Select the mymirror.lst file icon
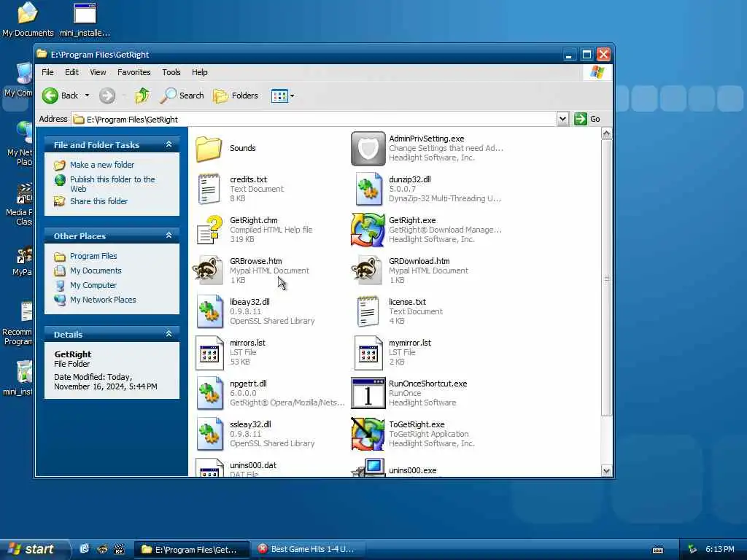The width and height of the screenshot is (747, 560). pos(368,352)
